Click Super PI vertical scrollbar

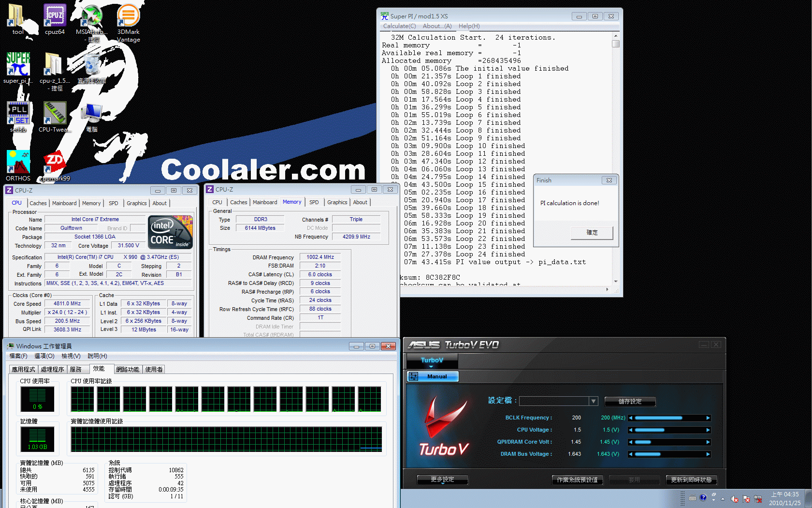click(x=615, y=159)
